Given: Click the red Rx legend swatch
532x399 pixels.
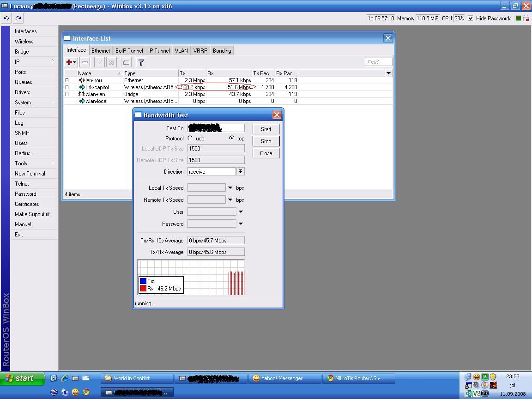Looking at the screenshot, I should coord(143,289).
